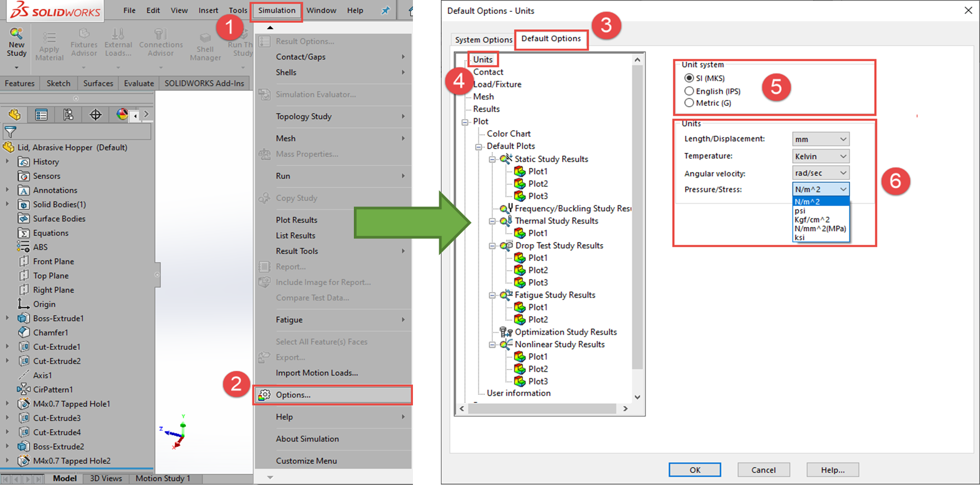
Task: Click Options... in the Simulation menu
Action: point(332,395)
